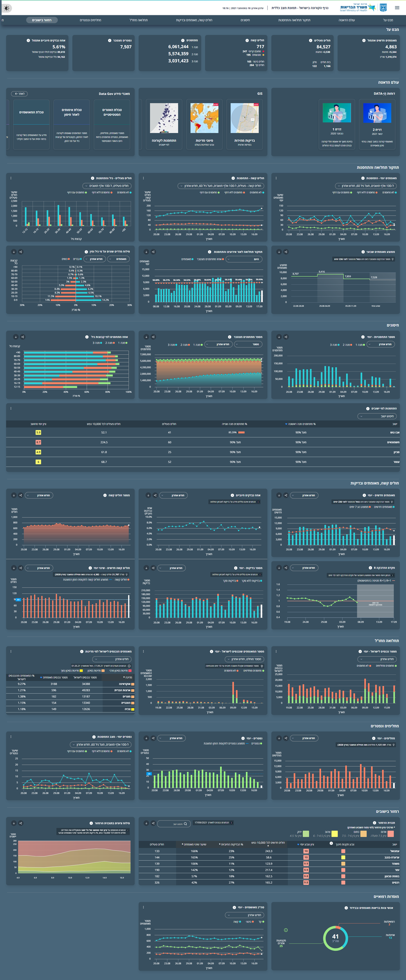The image size is (406, 980).
Task: Open the חיפוש ישוב dropdown in התחסנות לפי ישובים
Action: tap(378, 416)
